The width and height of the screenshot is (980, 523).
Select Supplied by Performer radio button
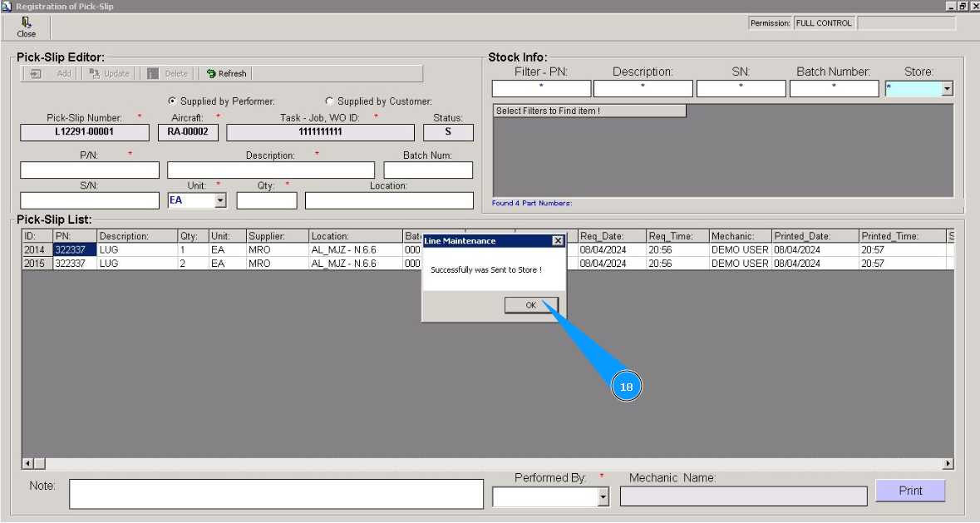point(172,101)
